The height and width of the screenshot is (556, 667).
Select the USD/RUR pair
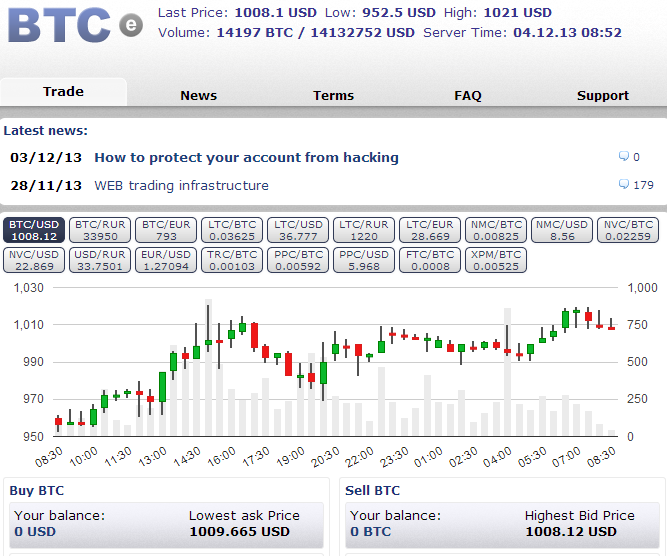point(100,260)
